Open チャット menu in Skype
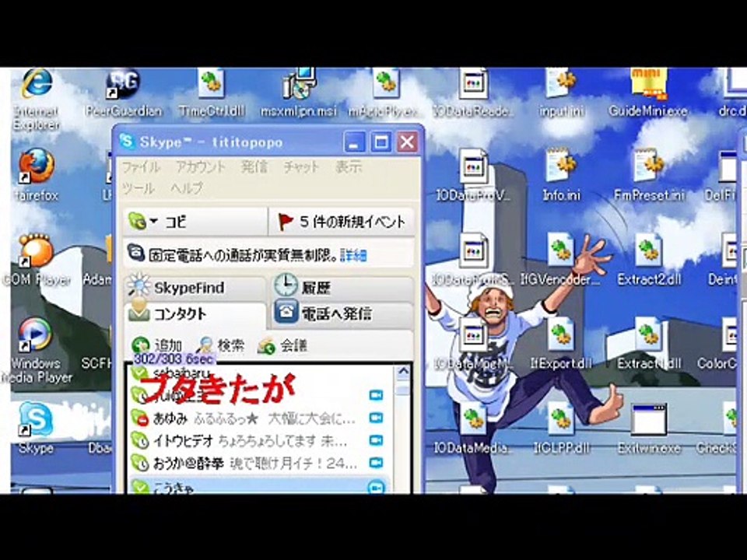This screenshot has height=560, width=747. point(300,166)
